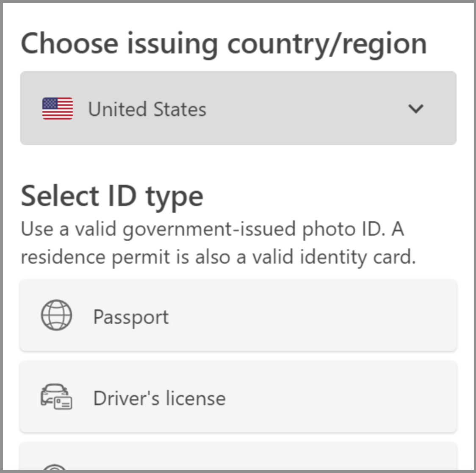Click empty space right of Driver's license label
The width and height of the screenshot is (476, 473).
pos(339,398)
